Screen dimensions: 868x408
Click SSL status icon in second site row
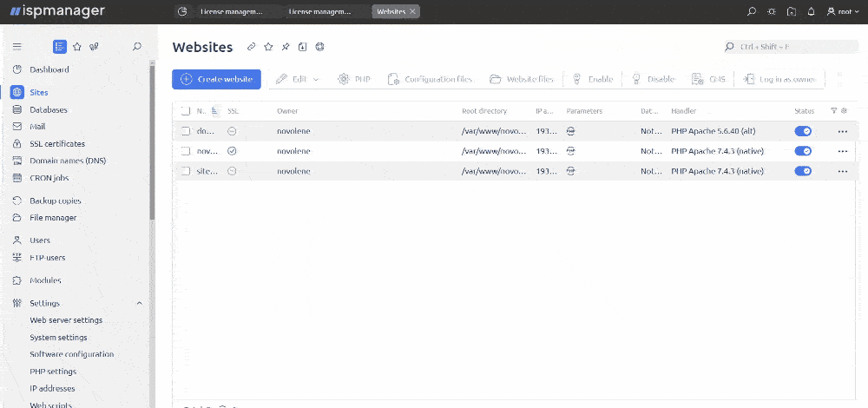(232, 150)
